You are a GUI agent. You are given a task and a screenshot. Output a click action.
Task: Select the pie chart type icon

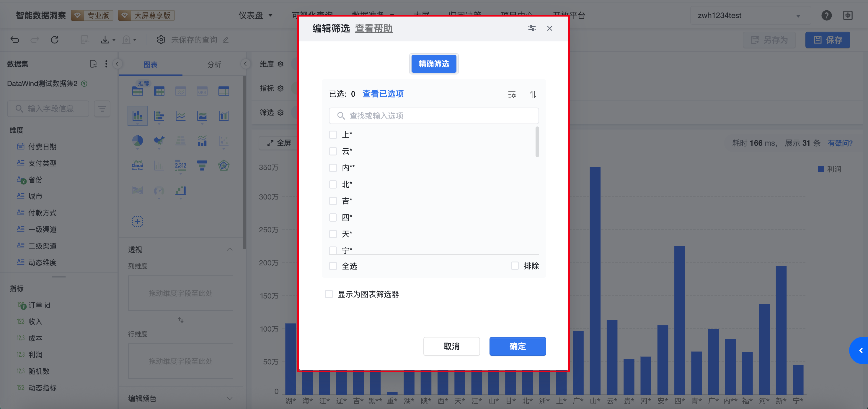point(138,141)
